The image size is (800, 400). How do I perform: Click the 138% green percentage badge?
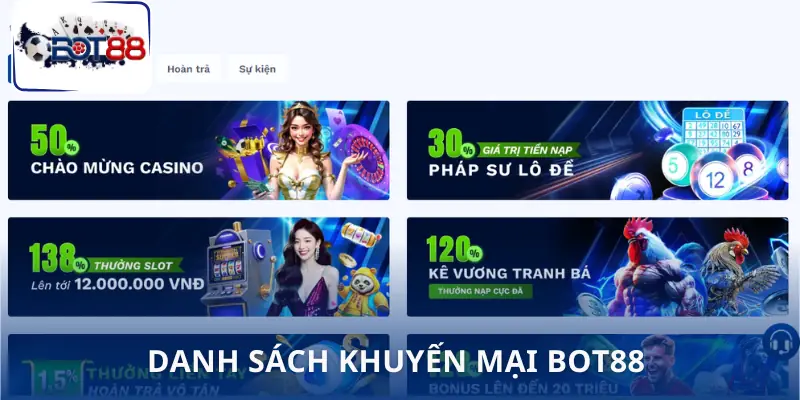[x=59, y=258]
